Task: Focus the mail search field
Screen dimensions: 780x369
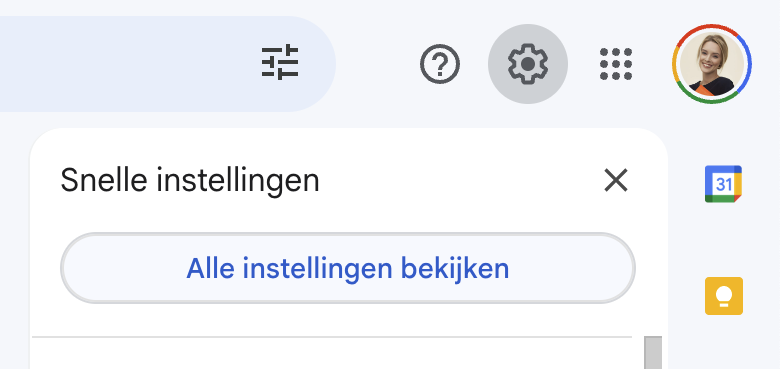Action: tap(124, 64)
